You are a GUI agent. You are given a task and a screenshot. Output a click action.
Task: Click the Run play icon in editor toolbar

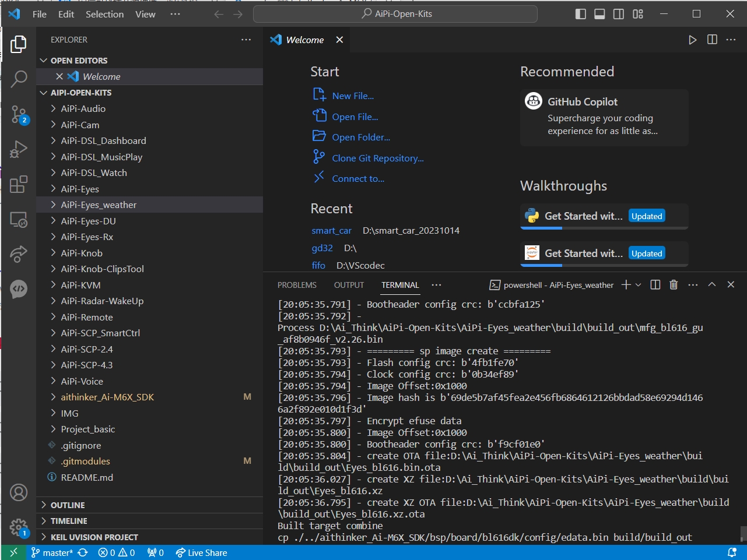click(x=692, y=40)
